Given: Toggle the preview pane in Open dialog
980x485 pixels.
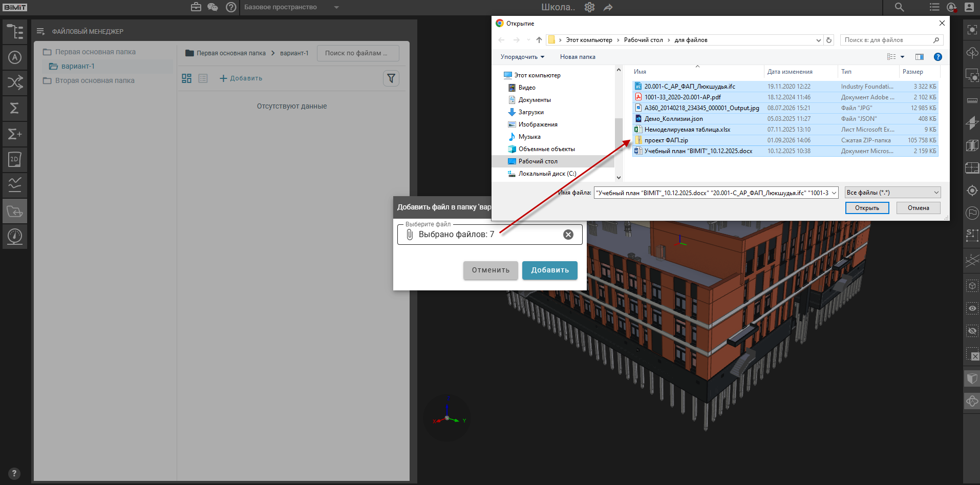Looking at the screenshot, I should point(920,57).
